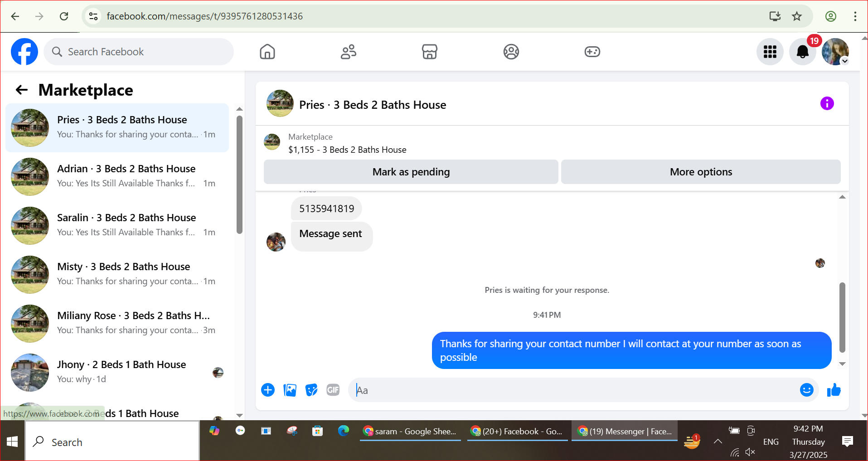Show hidden system tray icons chevron
The height and width of the screenshot is (461, 868).
718,441
